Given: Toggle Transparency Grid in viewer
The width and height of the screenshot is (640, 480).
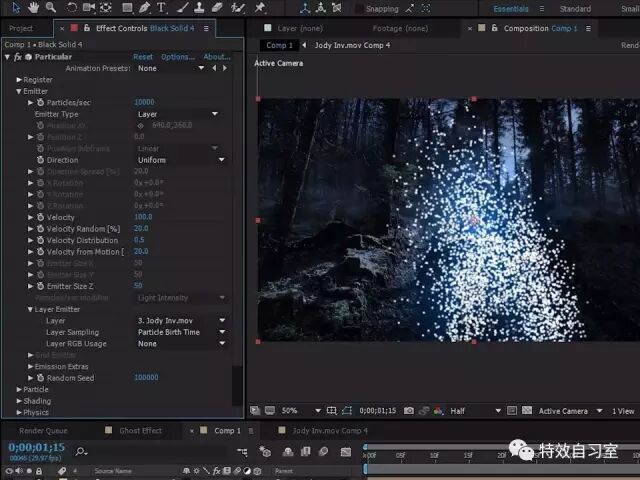Looking at the screenshot, I should (x=527, y=411).
